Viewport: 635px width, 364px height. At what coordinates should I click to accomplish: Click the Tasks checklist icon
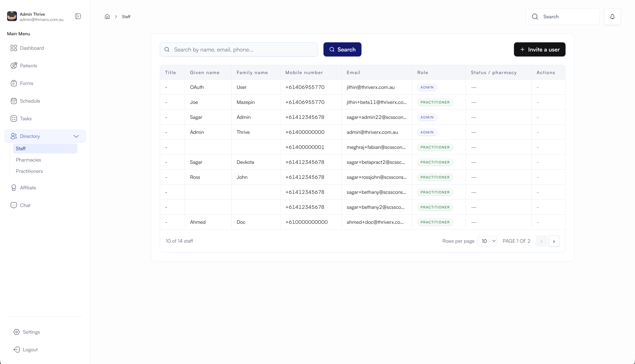click(x=14, y=119)
